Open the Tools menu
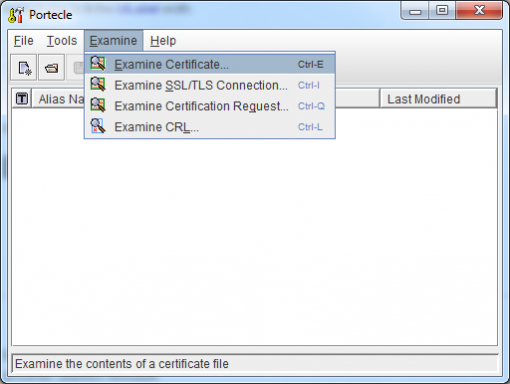This screenshot has height=384, width=510. tap(62, 41)
